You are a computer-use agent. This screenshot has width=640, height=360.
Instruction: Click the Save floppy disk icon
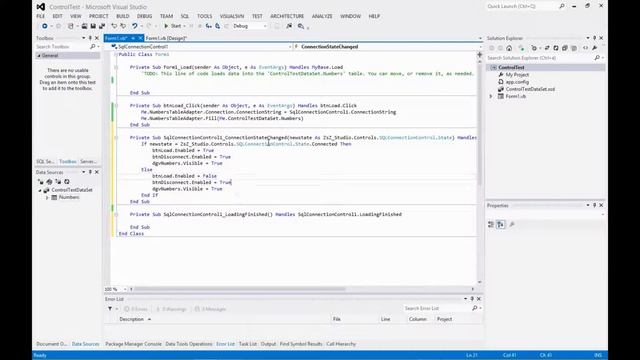93,26
